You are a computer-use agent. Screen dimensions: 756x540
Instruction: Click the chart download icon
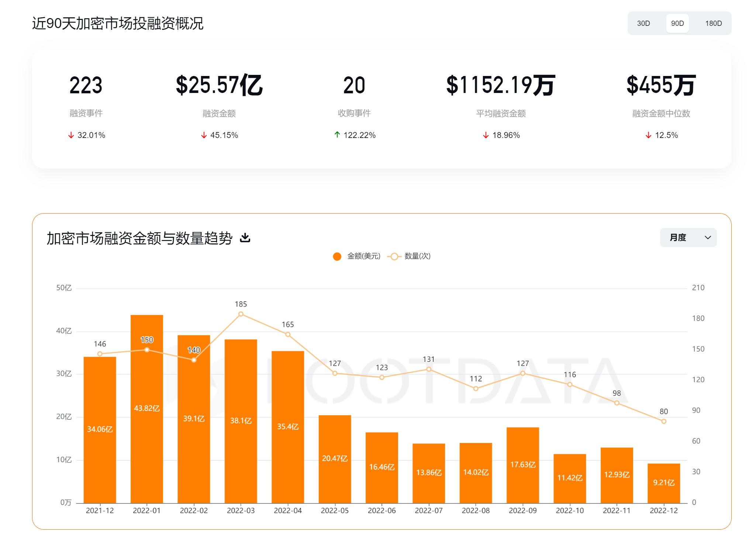click(x=245, y=238)
